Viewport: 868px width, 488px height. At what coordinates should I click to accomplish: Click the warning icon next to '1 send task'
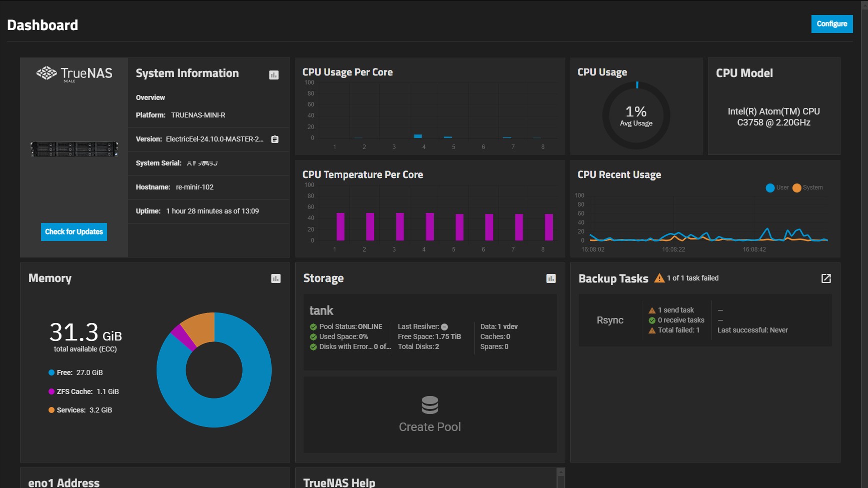pos(652,309)
